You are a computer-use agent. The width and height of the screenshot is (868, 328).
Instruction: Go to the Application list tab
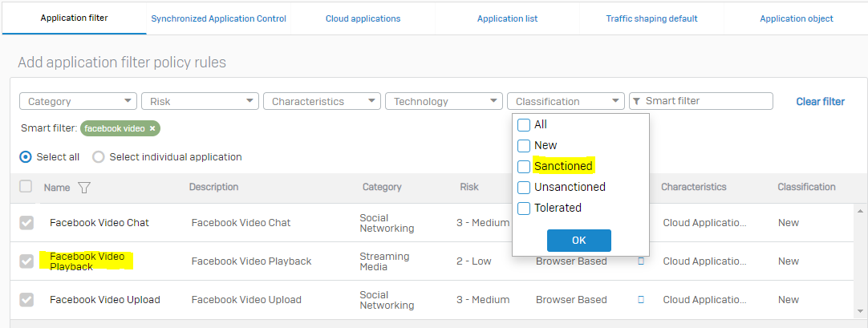pos(508,18)
